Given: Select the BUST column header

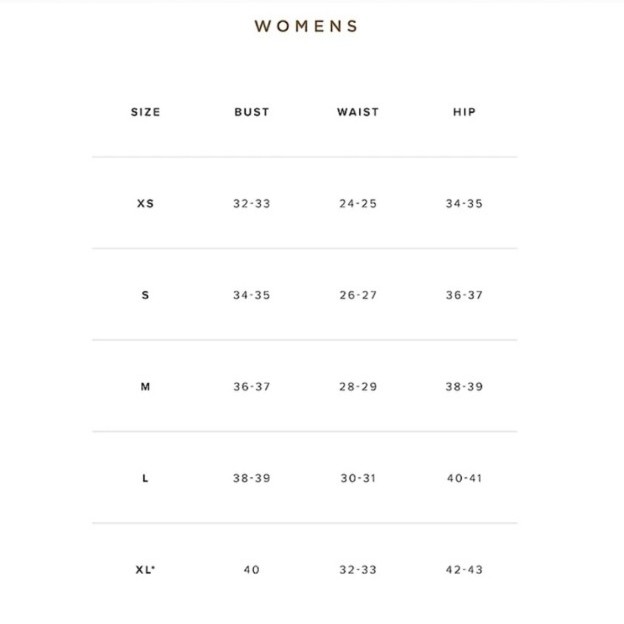Looking at the screenshot, I should (252, 112).
